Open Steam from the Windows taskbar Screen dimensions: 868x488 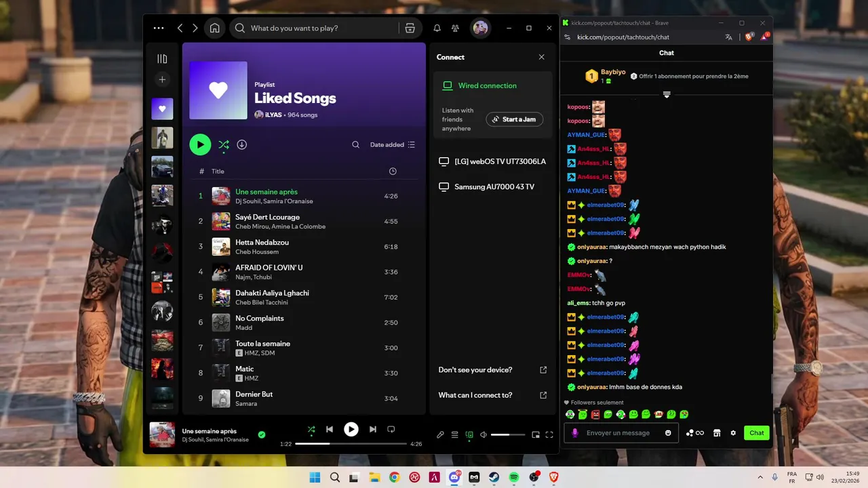click(x=494, y=477)
